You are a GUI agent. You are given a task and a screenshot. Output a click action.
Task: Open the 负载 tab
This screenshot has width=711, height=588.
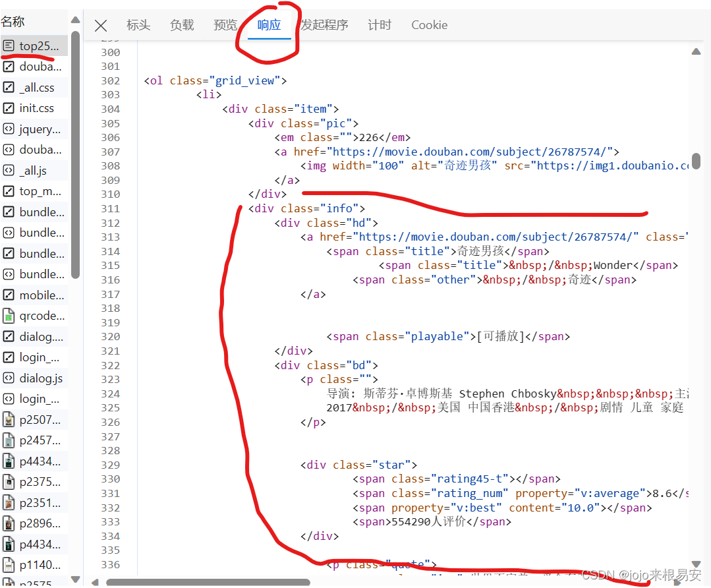click(x=182, y=25)
